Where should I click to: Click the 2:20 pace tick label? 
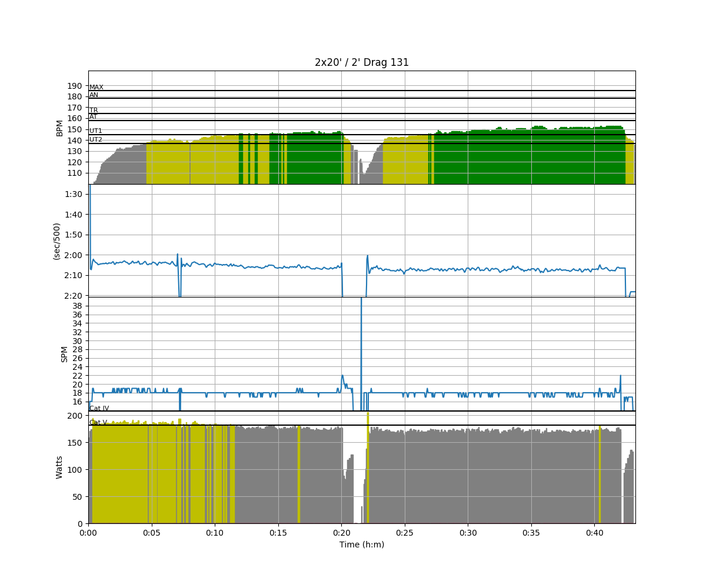click(x=74, y=296)
